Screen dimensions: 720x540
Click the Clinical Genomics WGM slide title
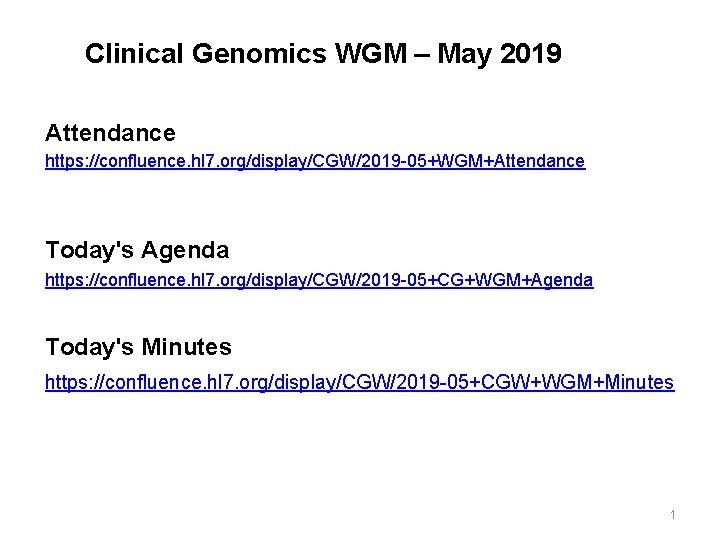coord(323,53)
